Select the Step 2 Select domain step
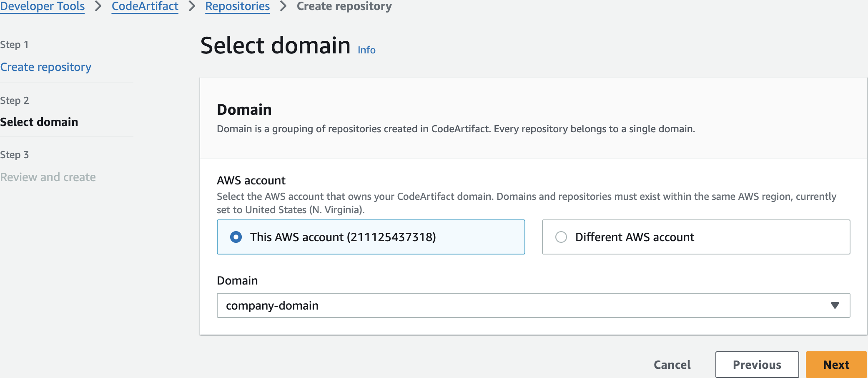 click(39, 122)
